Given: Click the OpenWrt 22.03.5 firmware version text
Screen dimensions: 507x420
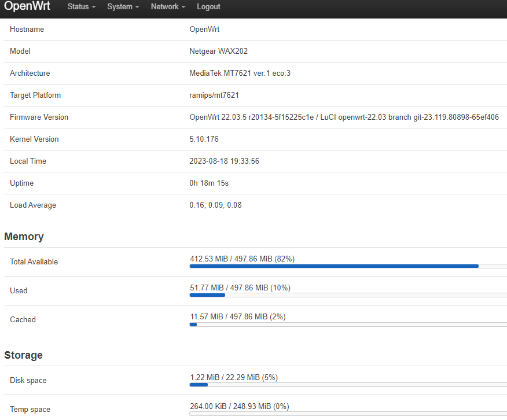Looking at the screenshot, I should click(x=344, y=117).
